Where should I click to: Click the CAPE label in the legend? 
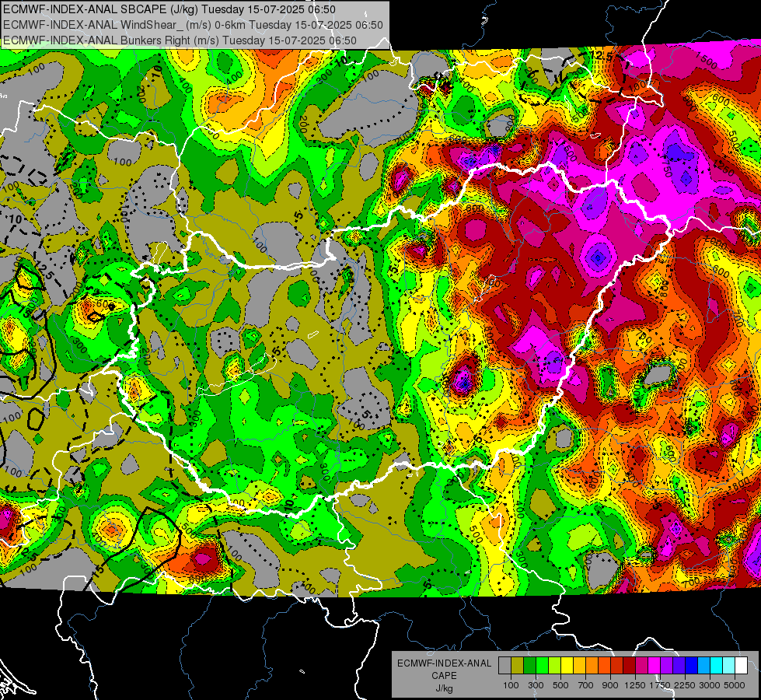[444, 676]
